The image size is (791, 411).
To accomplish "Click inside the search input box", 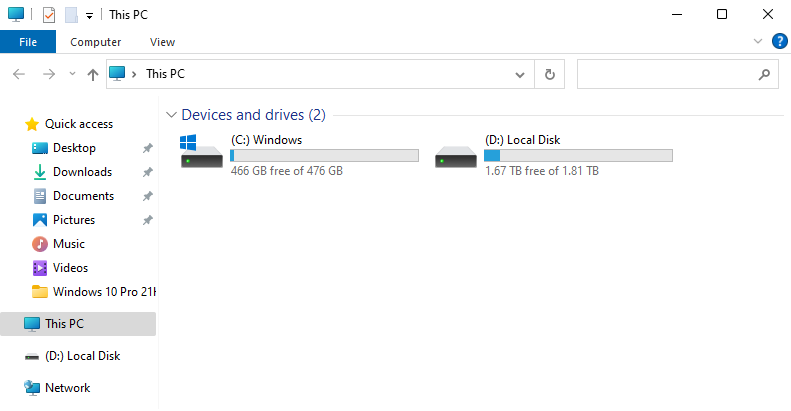I will pyautogui.click(x=667, y=74).
